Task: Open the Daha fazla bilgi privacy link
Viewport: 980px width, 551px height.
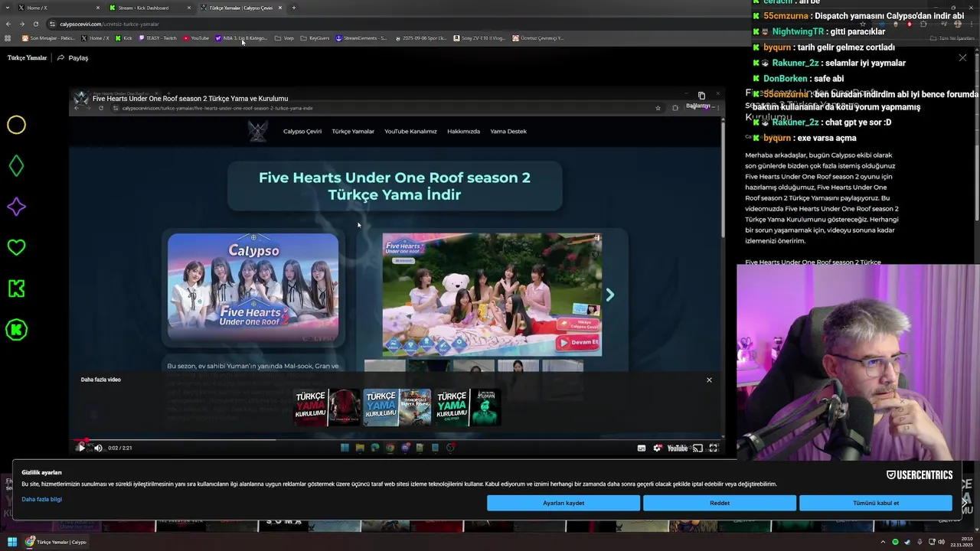Action: (x=41, y=499)
